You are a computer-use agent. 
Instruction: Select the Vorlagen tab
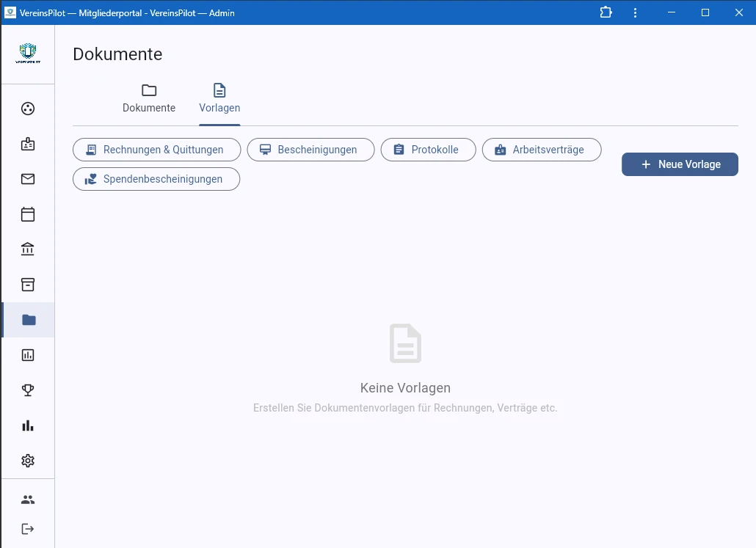point(219,99)
